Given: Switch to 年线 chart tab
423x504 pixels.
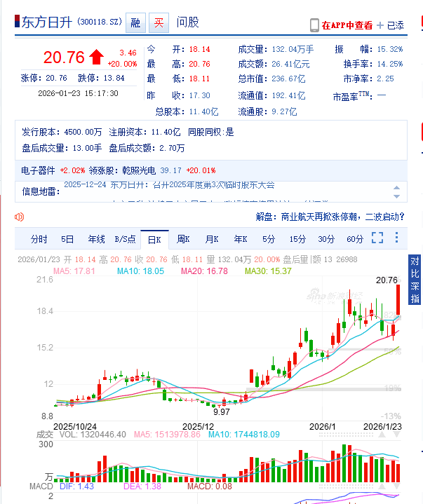Looking at the screenshot, I should [x=97, y=239].
